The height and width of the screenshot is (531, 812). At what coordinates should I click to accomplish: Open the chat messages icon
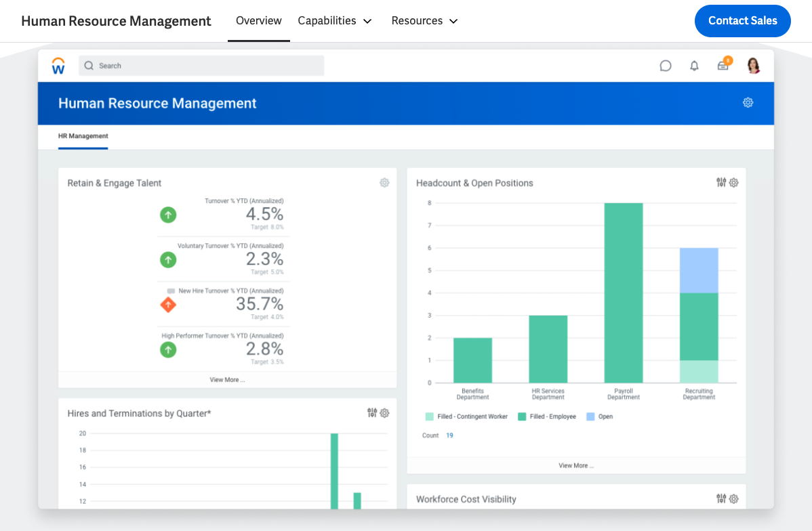[x=666, y=66]
